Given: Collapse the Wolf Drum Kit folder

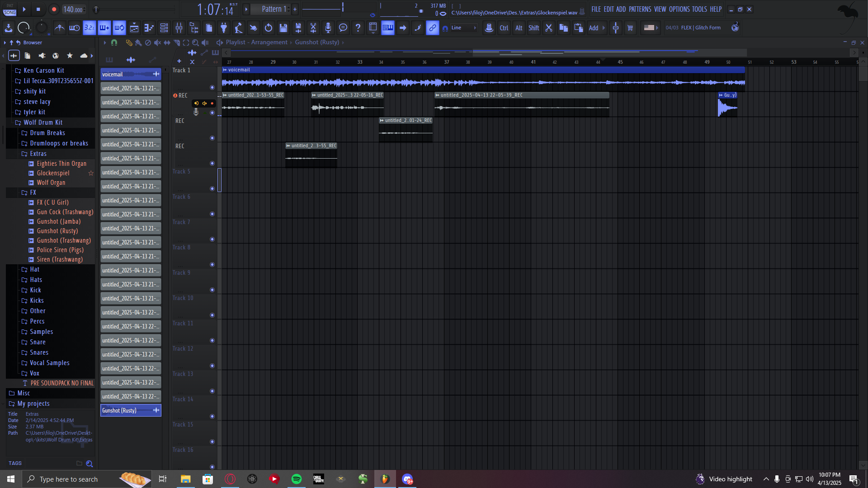Looking at the screenshot, I should [42, 122].
